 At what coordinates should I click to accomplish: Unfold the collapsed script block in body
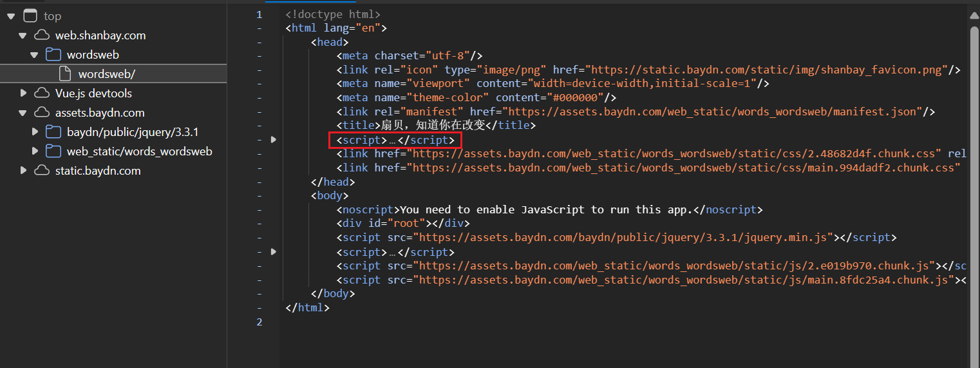(274, 252)
